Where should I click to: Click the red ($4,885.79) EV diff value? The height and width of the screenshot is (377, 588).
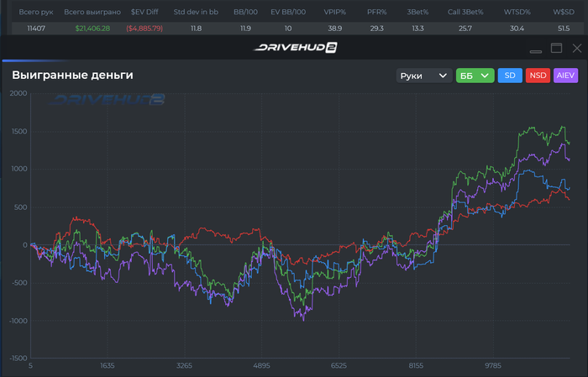pos(144,29)
